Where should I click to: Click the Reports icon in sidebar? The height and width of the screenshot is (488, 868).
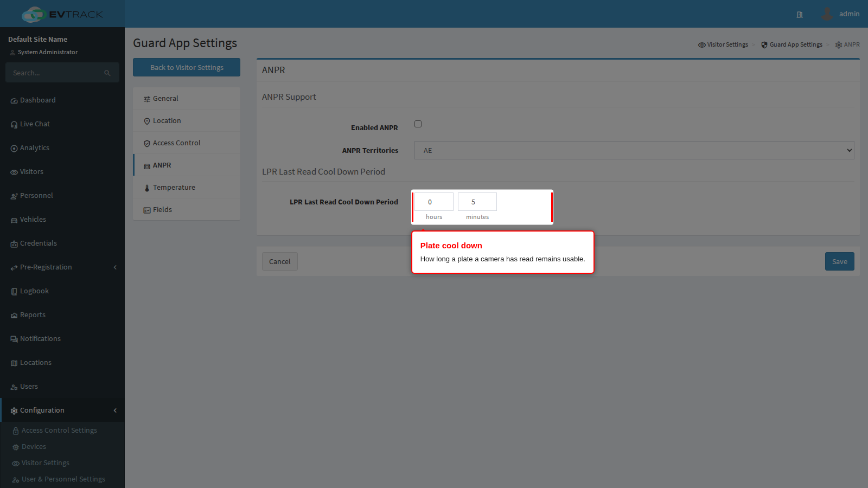[x=14, y=316]
